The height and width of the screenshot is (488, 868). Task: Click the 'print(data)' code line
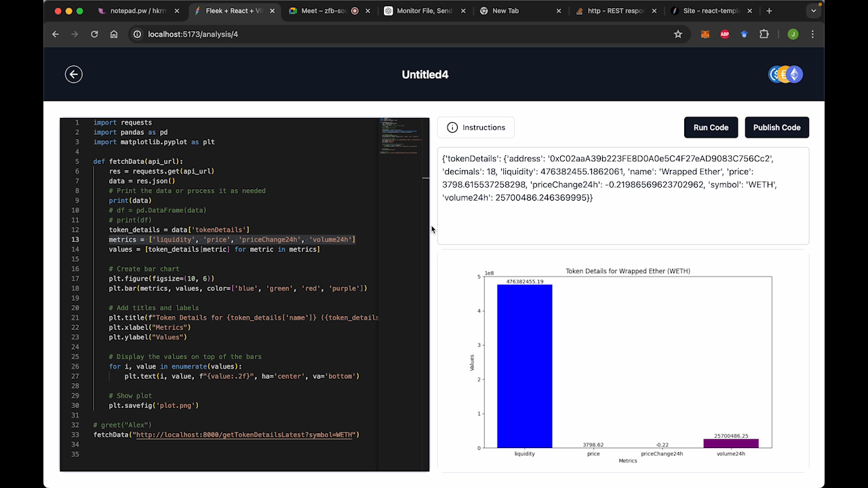coord(130,201)
